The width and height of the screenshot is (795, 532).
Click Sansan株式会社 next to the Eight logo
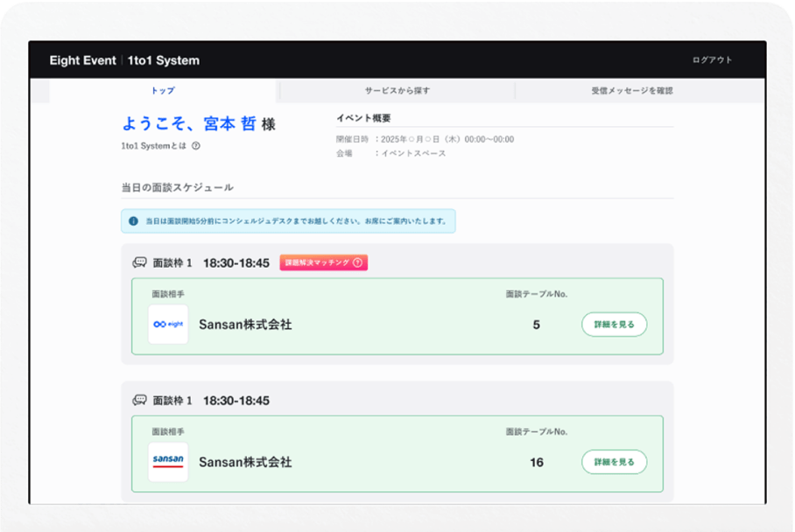tap(245, 325)
